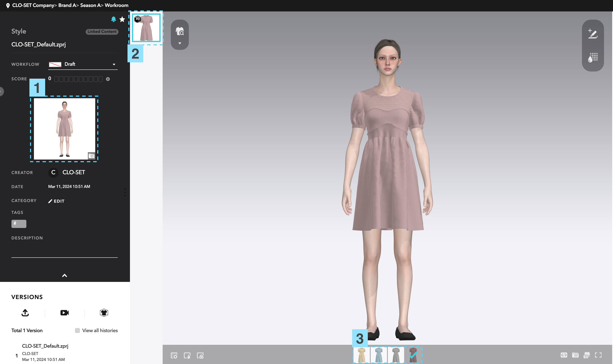Select the checked mauve dress colorway
The image size is (613, 364).
point(413,355)
